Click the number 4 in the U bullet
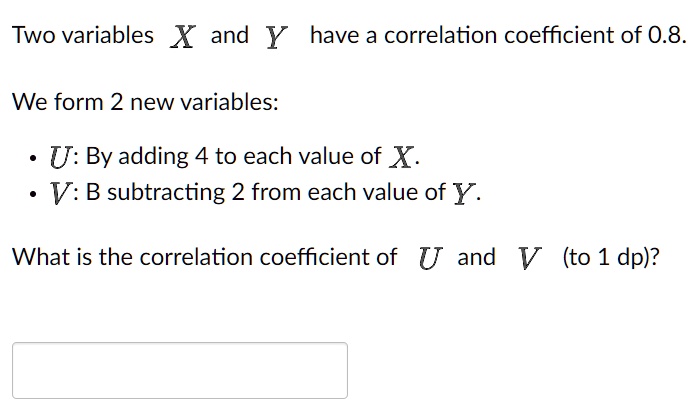The width and height of the screenshot is (697, 417). [201, 156]
